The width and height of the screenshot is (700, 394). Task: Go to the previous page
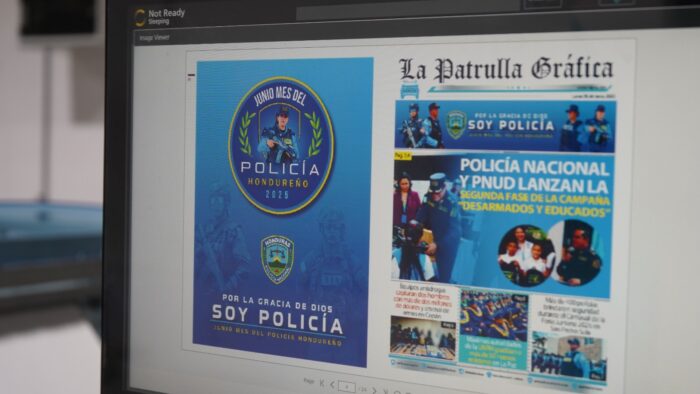[332, 384]
